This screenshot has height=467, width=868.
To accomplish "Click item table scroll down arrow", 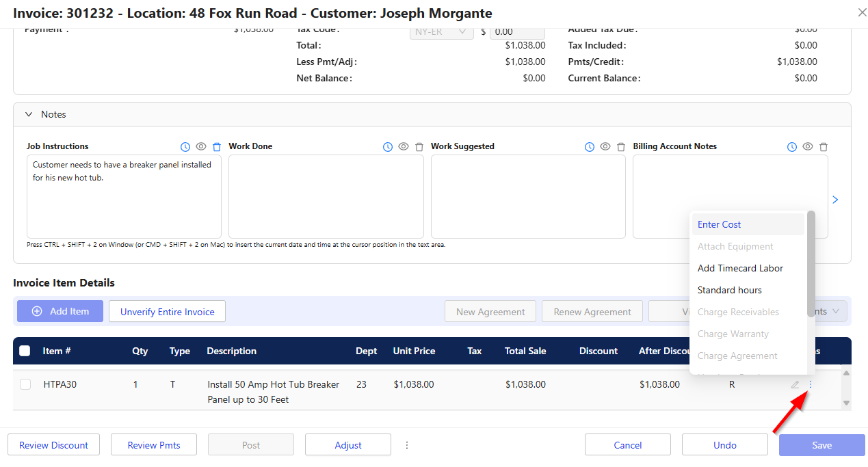I will [846, 403].
